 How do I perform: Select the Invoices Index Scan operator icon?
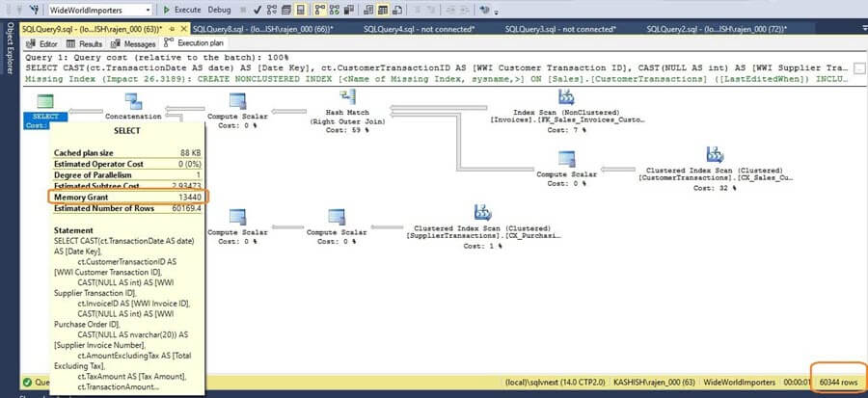click(x=565, y=97)
